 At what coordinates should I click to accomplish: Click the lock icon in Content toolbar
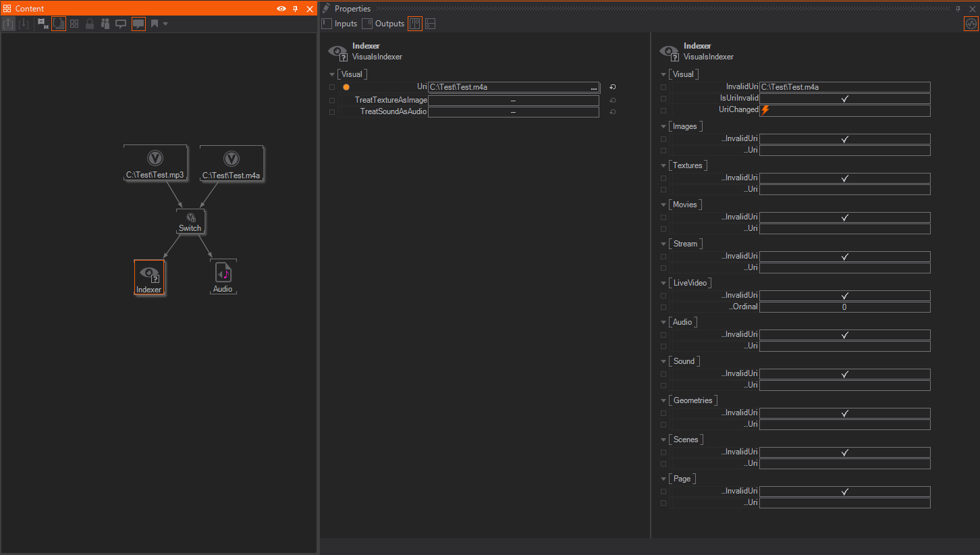click(x=90, y=24)
